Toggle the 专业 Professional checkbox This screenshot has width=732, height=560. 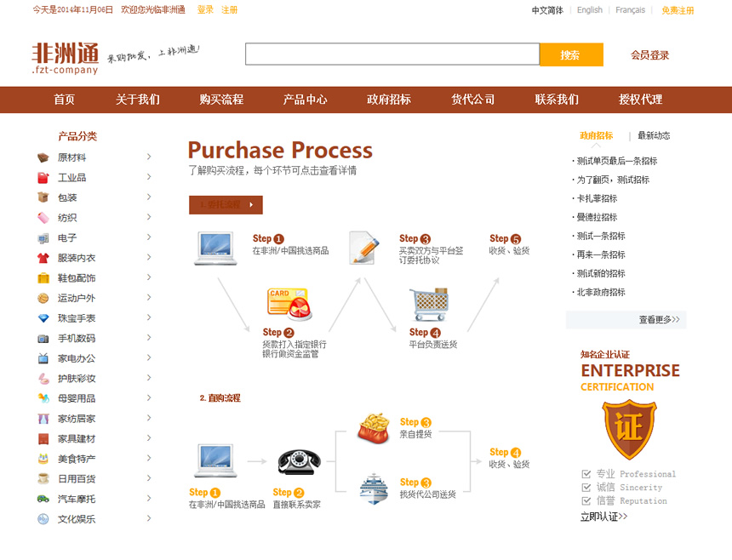(x=586, y=474)
